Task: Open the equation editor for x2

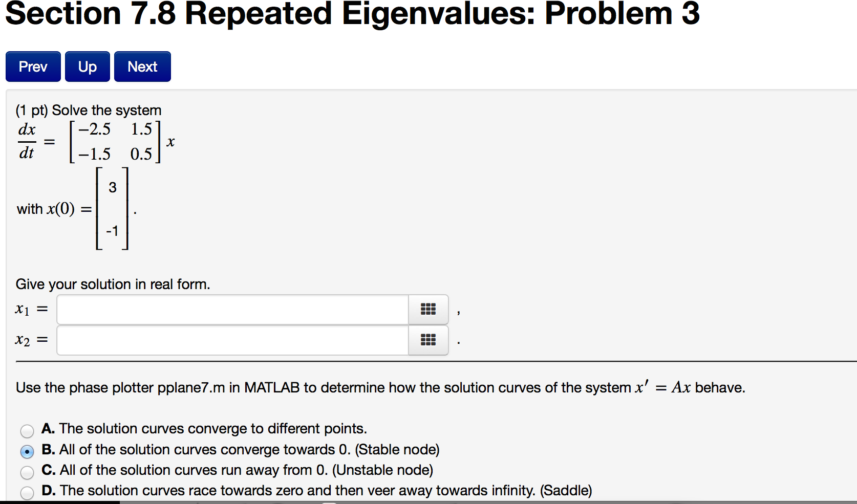Action: pos(428,340)
